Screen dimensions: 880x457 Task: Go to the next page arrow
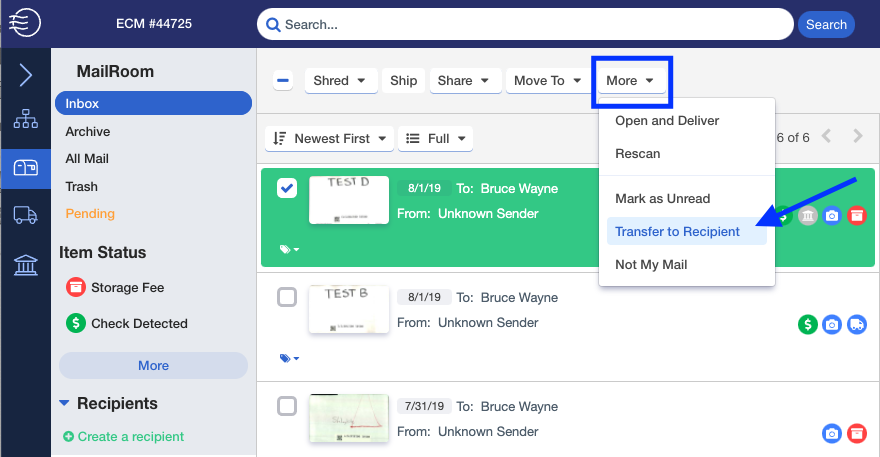click(857, 136)
